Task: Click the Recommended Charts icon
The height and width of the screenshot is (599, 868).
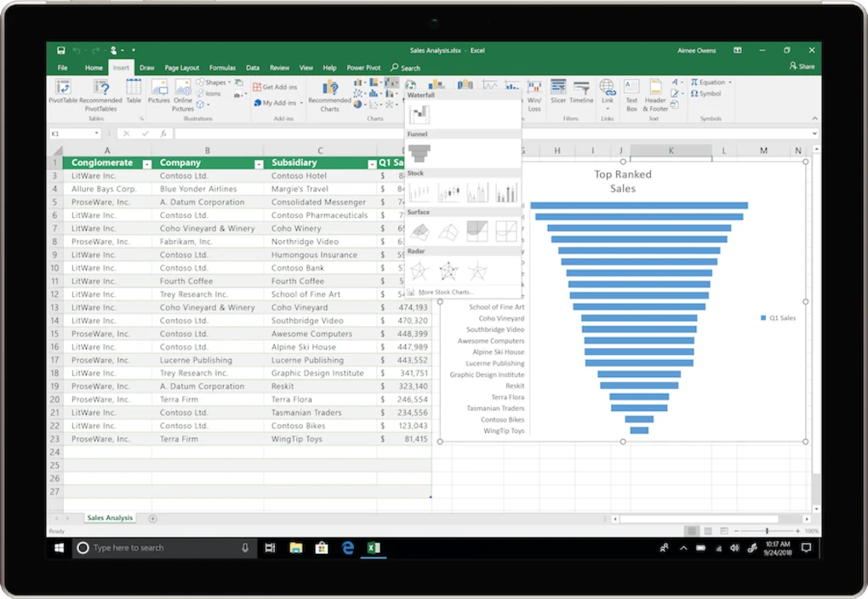Action: point(329,95)
